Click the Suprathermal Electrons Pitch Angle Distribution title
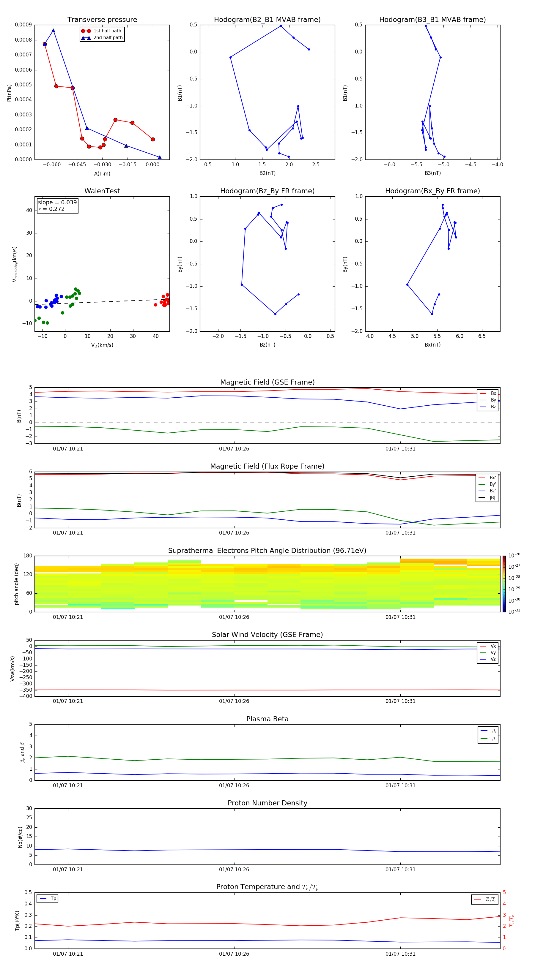The width and height of the screenshot is (535, 980). (x=267, y=551)
